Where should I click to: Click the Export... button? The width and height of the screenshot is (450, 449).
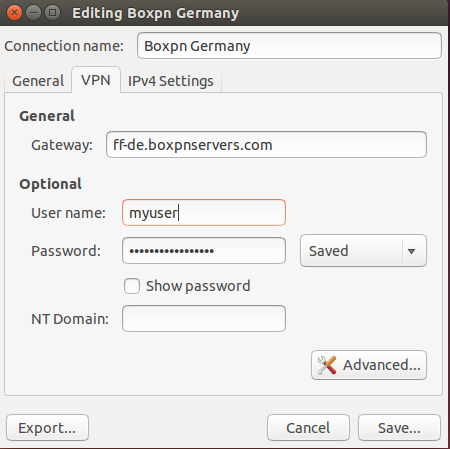pyautogui.click(x=47, y=428)
